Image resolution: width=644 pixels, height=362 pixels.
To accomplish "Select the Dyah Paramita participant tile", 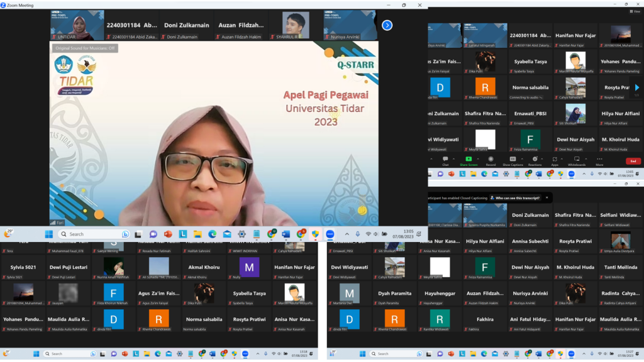I will tap(395, 293).
